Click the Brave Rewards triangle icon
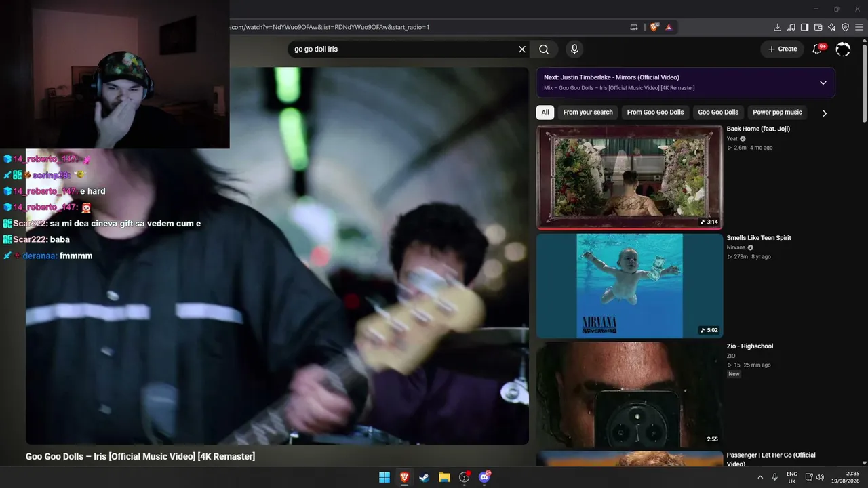Viewport: 868px width, 488px height. tap(669, 27)
